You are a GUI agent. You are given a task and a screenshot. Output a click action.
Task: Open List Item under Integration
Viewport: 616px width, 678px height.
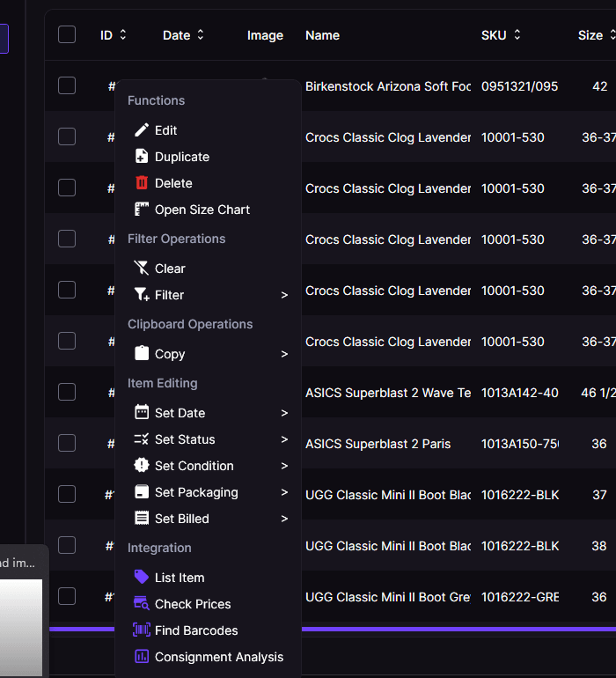[208, 578]
